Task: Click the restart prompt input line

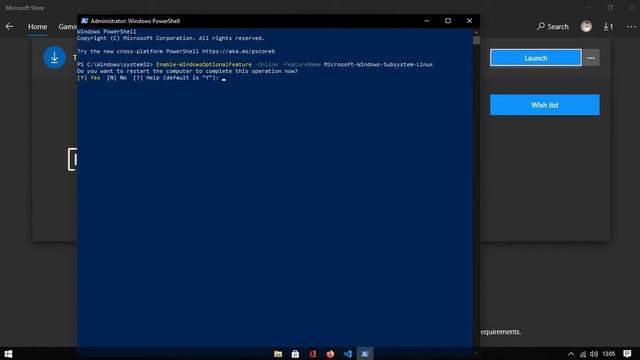Action: click(x=151, y=78)
